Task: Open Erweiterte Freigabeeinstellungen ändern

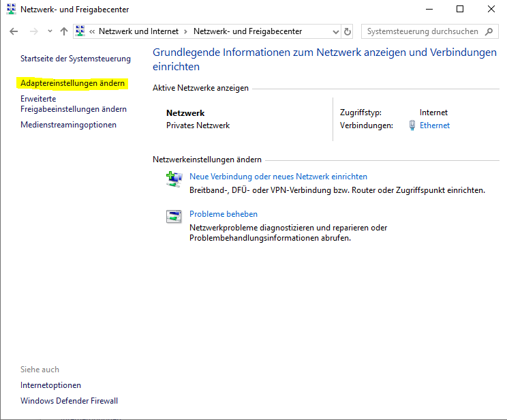Action: (x=74, y=104)
